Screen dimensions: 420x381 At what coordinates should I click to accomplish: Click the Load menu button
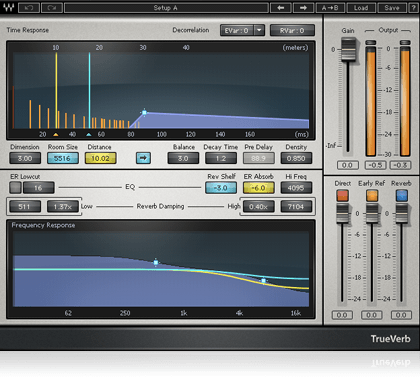[361, 7]
